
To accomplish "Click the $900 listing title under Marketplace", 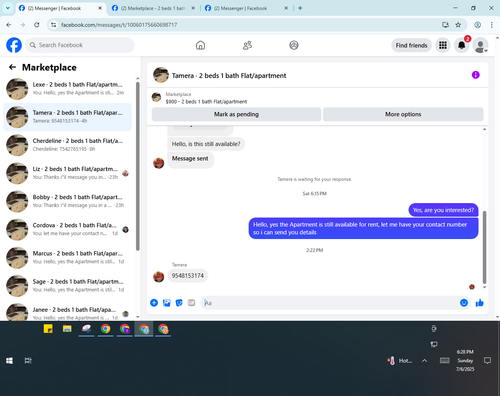I will coord(206,102).
